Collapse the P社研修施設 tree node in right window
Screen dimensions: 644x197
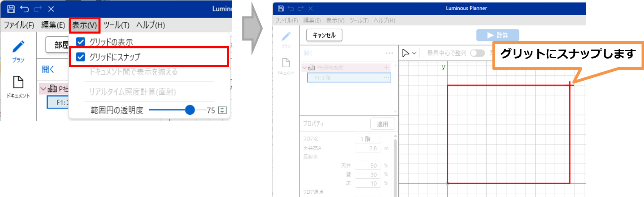(x=304, y=68)
